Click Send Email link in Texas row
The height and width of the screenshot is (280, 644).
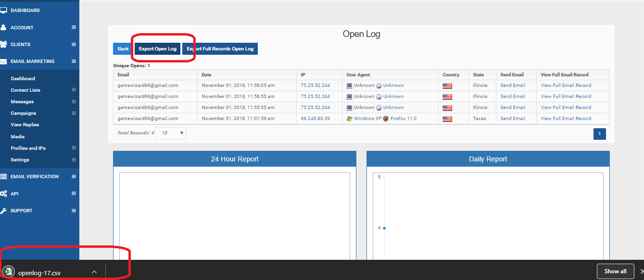pyautogui.click(x=513, y=119)
